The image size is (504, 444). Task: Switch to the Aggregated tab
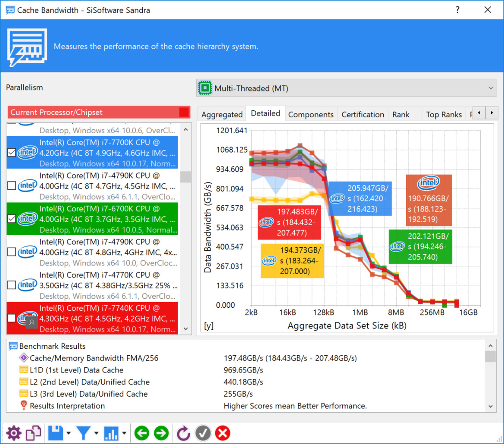point(222,114)
